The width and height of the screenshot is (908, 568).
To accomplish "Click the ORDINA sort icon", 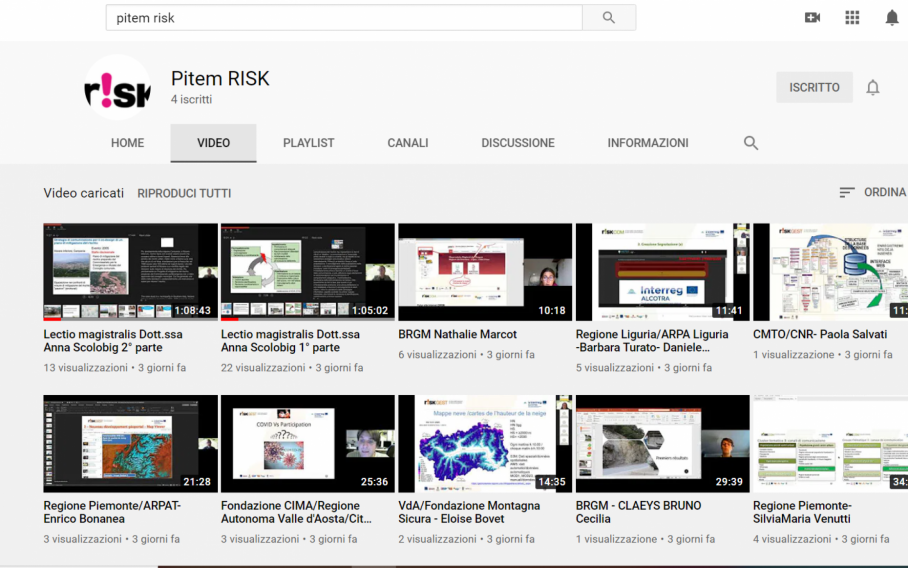I will [x=847, y=192].
